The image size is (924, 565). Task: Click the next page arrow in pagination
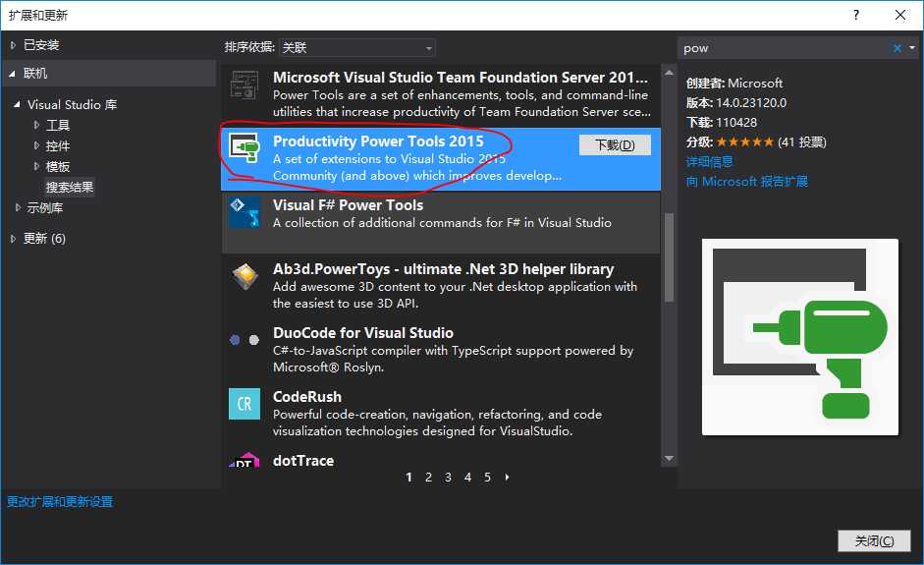[507, 478]
